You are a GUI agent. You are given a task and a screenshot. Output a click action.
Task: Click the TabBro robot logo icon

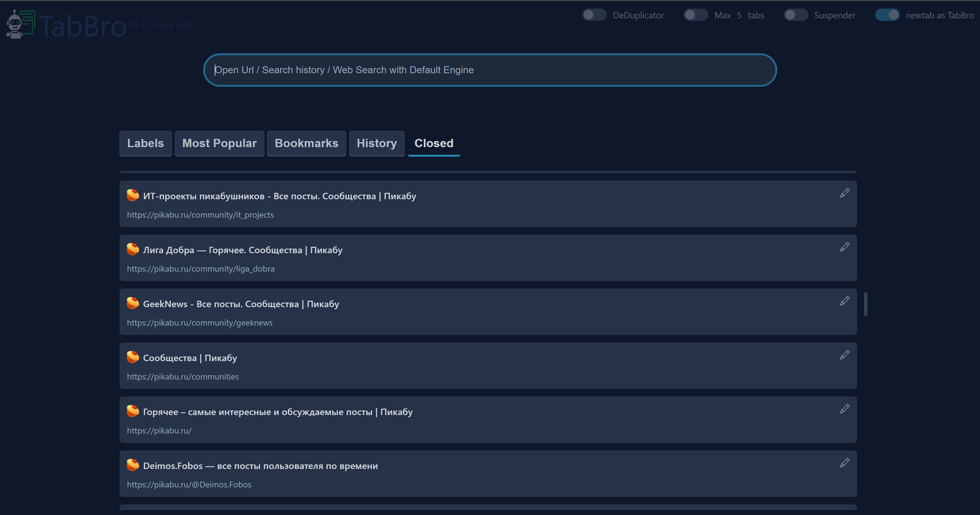[x=20, y=24]
